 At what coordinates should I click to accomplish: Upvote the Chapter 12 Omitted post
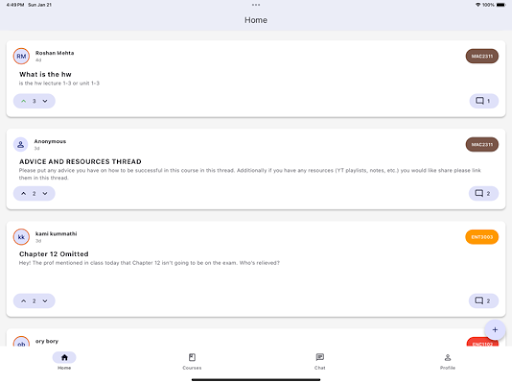coord(24,301)
